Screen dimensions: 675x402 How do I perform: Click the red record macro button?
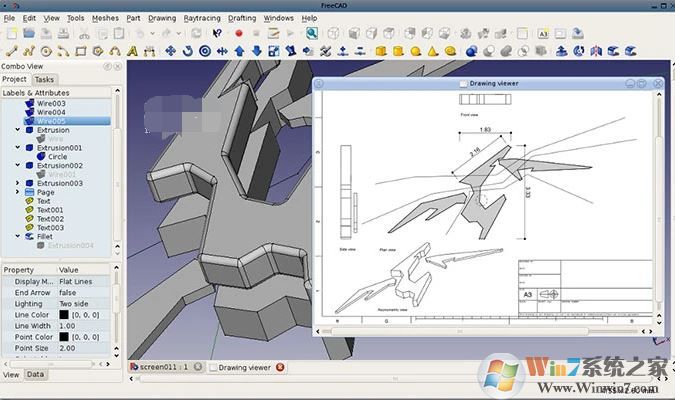coord(238,33)
